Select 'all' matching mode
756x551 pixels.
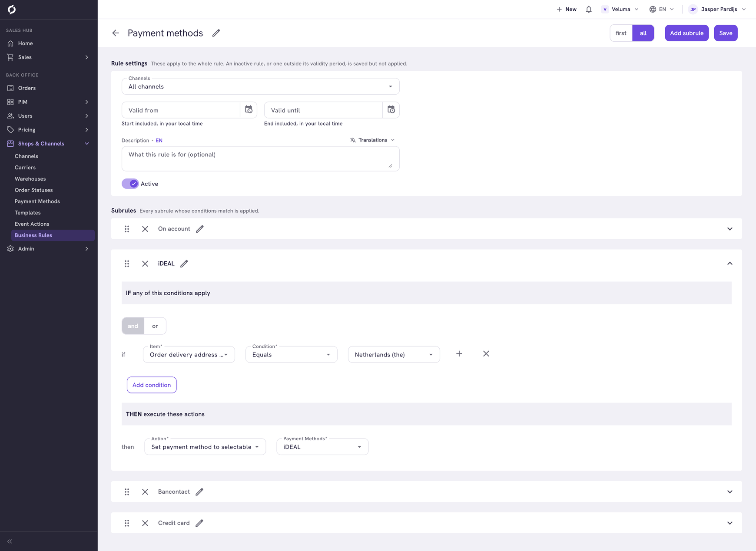pos(643,33)
